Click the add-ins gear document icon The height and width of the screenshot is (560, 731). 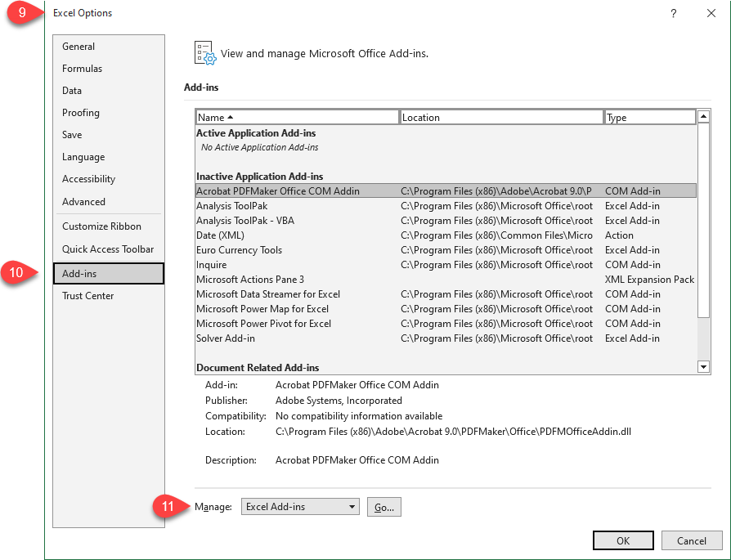pyautogui.click(x=204, y=53)
